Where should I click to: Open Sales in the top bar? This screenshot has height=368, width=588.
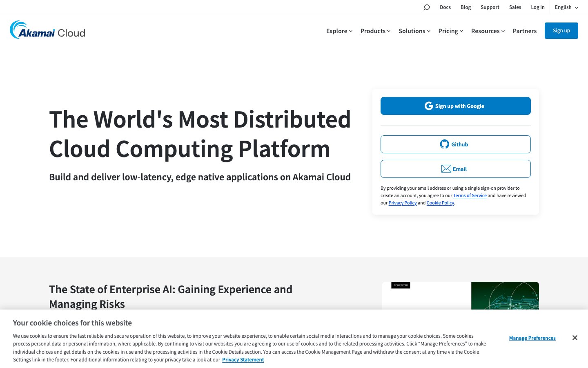point(515,7)
